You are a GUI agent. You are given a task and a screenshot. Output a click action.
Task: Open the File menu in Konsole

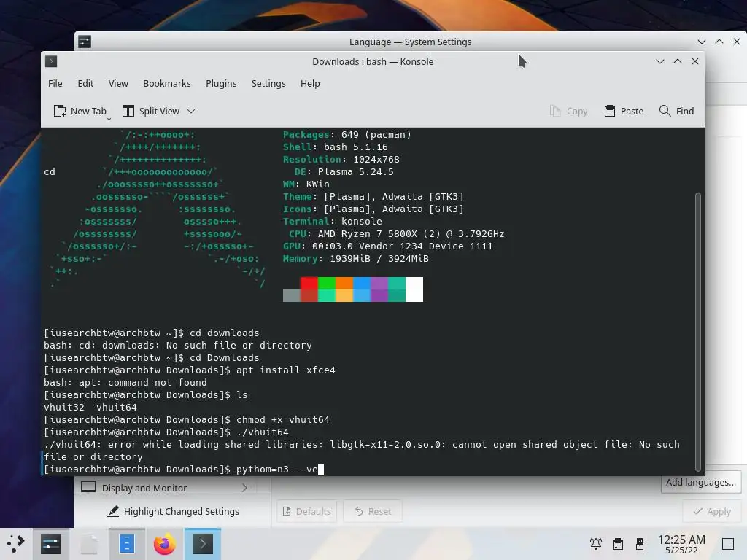coord(55,83)
